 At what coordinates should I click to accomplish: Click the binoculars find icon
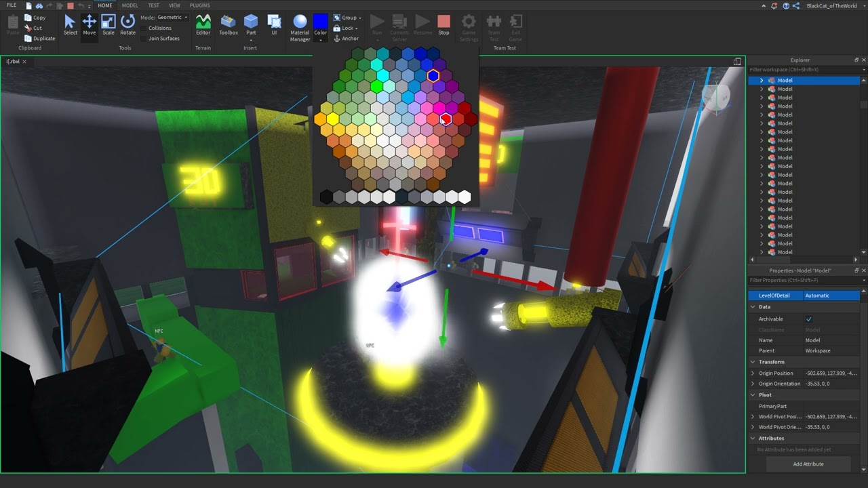pyautogui.click(x=39, y=5)
